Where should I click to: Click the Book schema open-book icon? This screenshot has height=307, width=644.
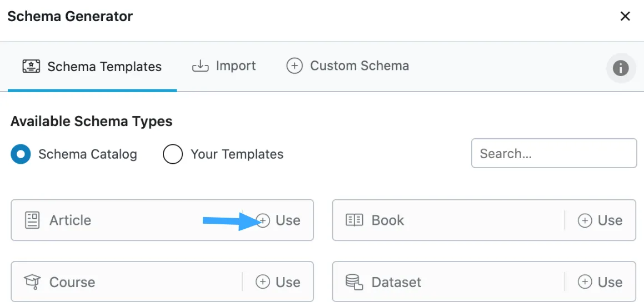pyautogui.click(x=354, y=220)
